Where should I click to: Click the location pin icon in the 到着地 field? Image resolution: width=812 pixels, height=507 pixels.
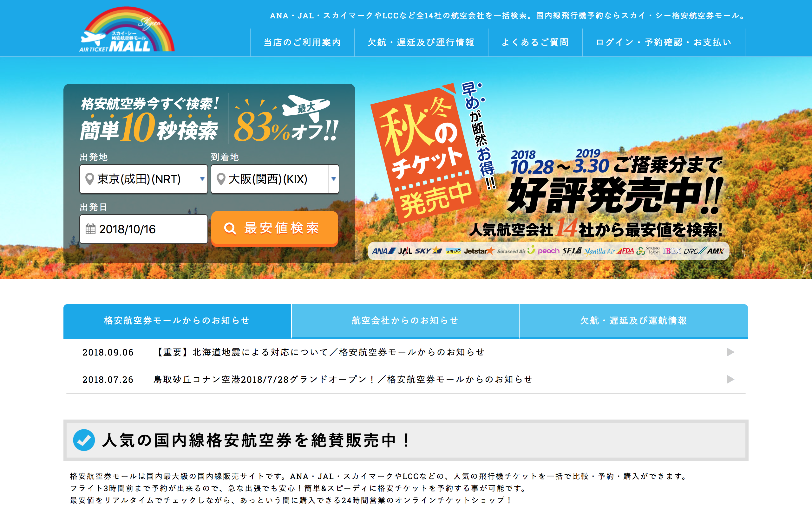click(x=221, y=179)
